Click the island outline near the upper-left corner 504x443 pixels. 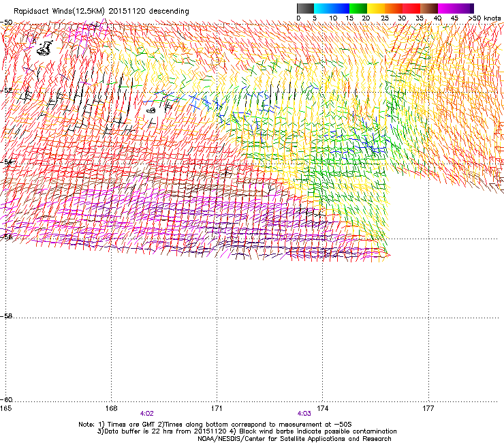(45, 48)
